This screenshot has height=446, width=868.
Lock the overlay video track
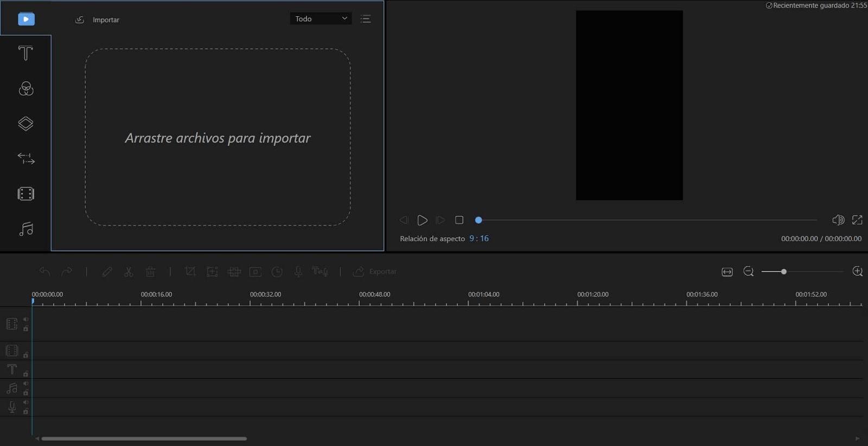[x=25, y=355]
